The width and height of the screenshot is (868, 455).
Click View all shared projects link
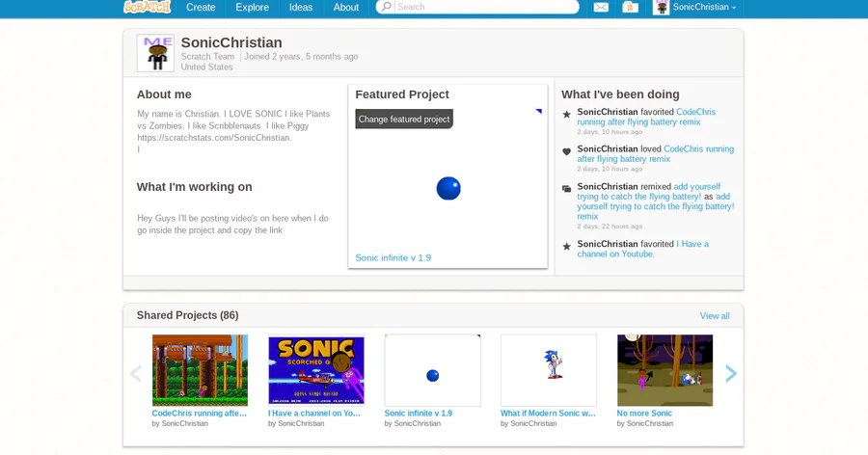715,316
